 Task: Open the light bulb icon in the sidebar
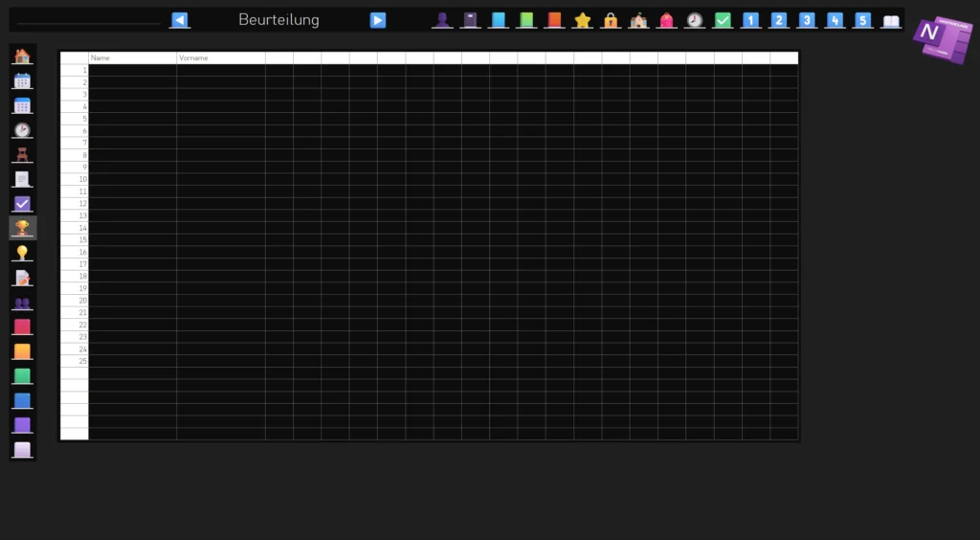(23, 253)
